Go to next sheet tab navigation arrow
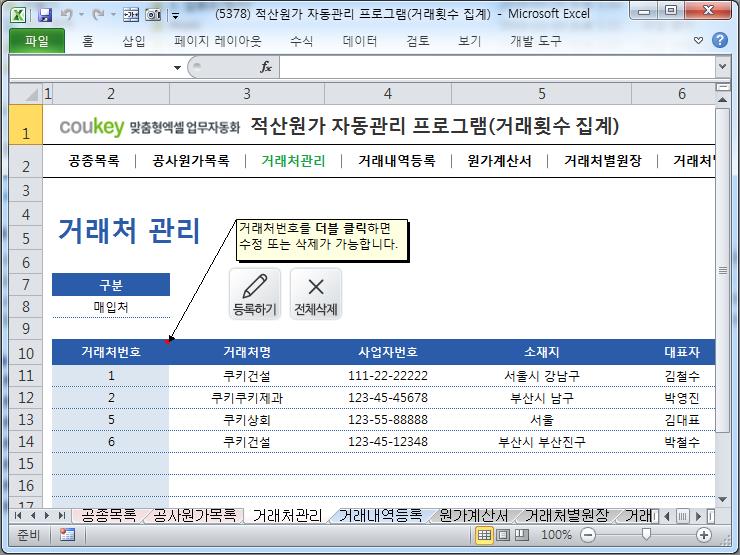This screenshot has width=740, height=555. (x=47, y=515)
